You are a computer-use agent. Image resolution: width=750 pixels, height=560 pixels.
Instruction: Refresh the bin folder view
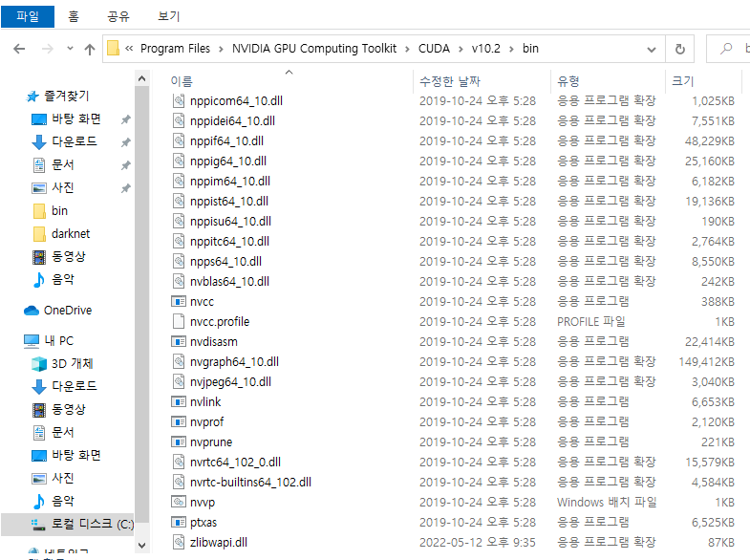coord(679,49)
